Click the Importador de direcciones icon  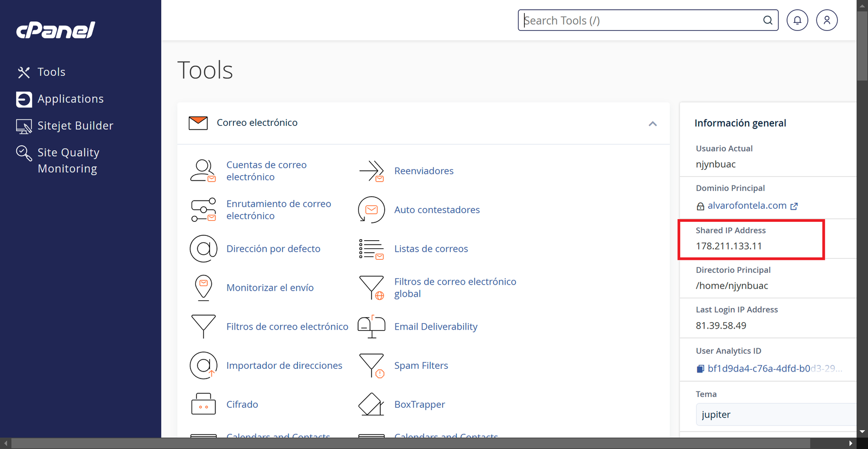coord(203,365)
